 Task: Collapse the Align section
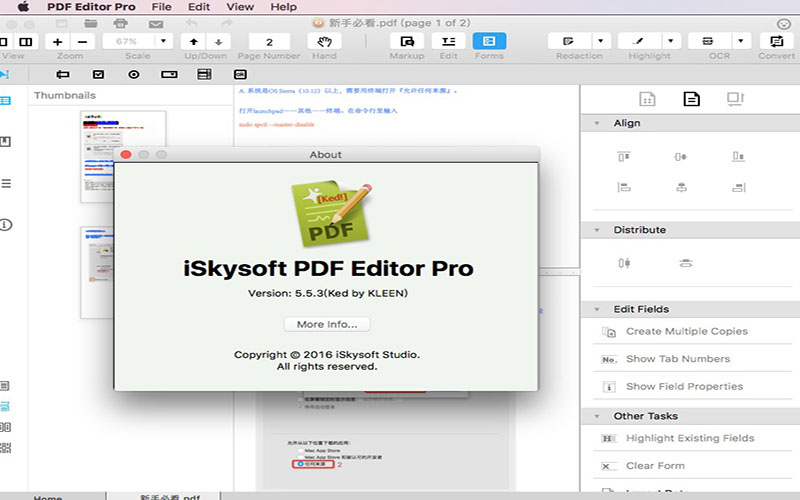(x=597, y=123)
